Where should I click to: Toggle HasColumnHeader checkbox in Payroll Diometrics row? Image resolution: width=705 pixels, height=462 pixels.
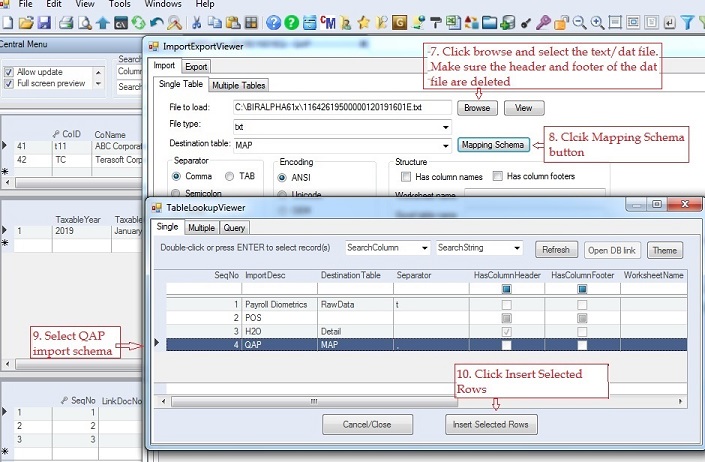coord(506,305)
